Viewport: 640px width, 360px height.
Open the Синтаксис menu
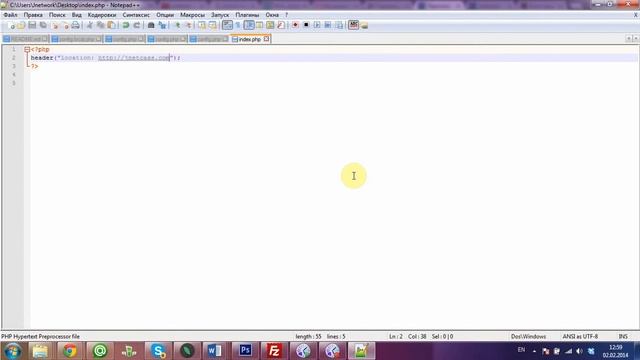click(136, 15)
